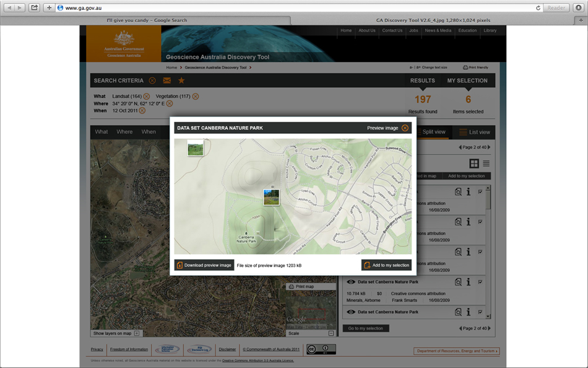Preview the bottom-most visible data set row
Viewport: 588px width, 368px height.
[x=458, y=312]
